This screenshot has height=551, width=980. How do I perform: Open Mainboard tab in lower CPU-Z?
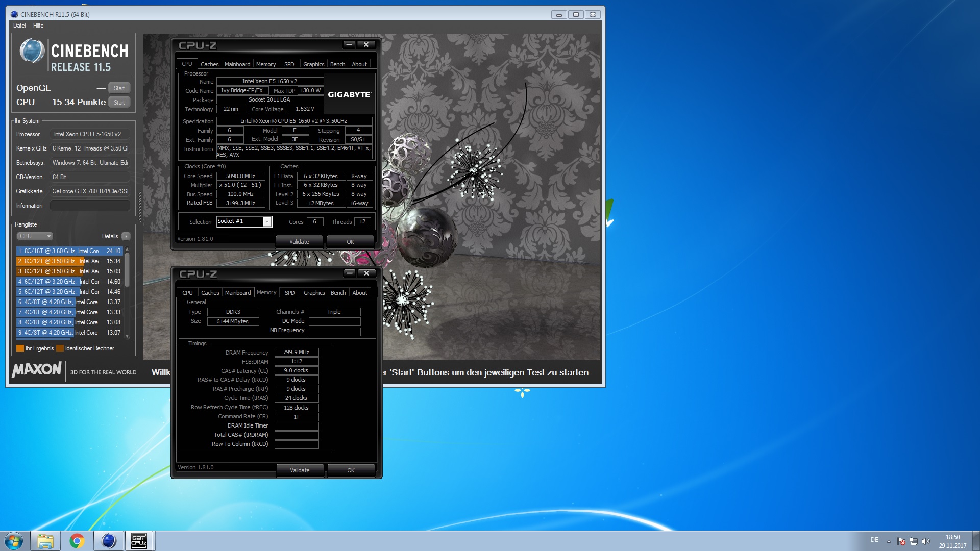coord(238,293)
